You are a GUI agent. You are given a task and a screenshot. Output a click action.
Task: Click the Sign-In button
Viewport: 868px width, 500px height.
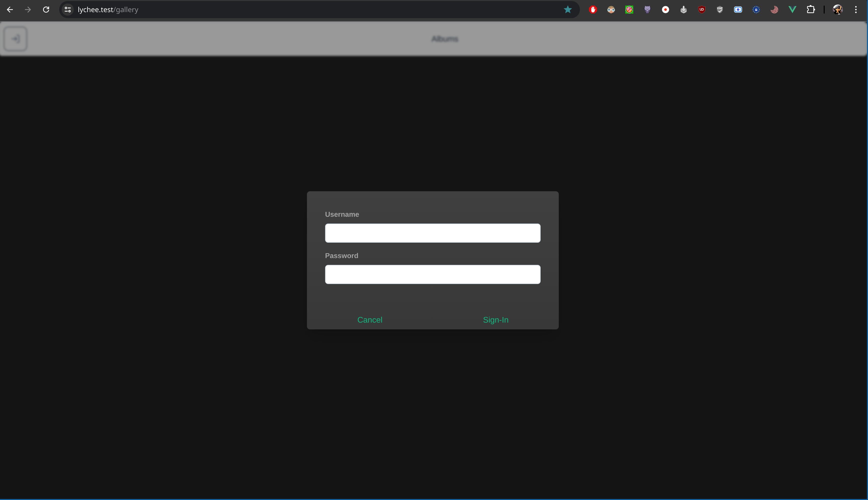pyautogui.click(x=496, y=320)
